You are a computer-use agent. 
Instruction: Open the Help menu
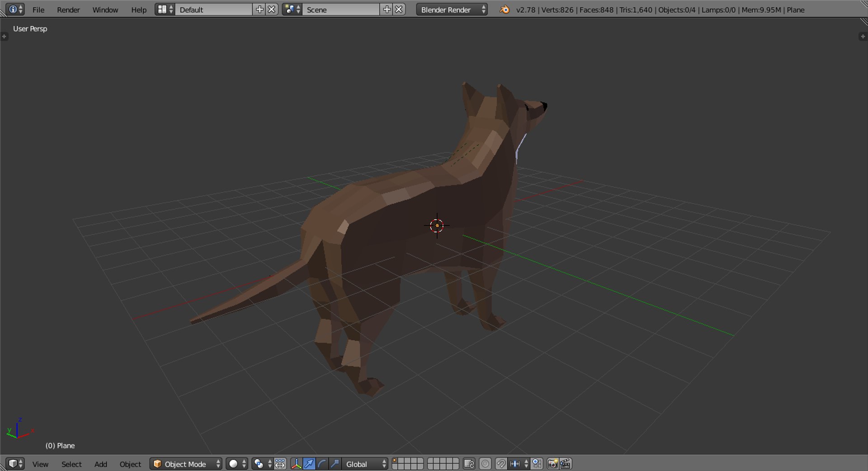(x=139, y=10)
